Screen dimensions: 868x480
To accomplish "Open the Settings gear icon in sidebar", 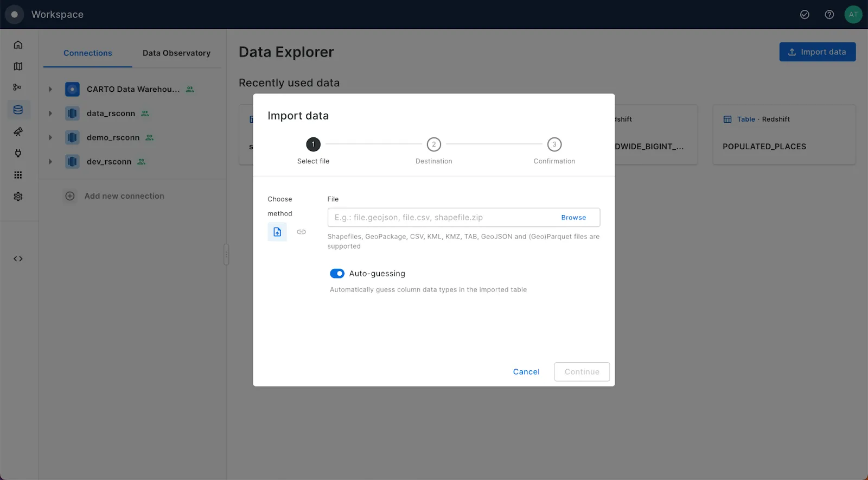I will (x=18, y=197).
